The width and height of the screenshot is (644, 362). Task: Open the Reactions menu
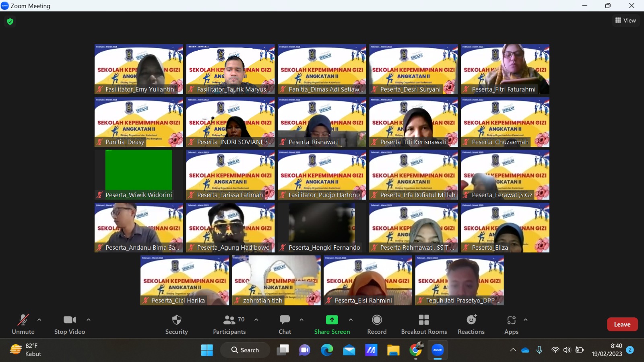click(x=471, y=324)
